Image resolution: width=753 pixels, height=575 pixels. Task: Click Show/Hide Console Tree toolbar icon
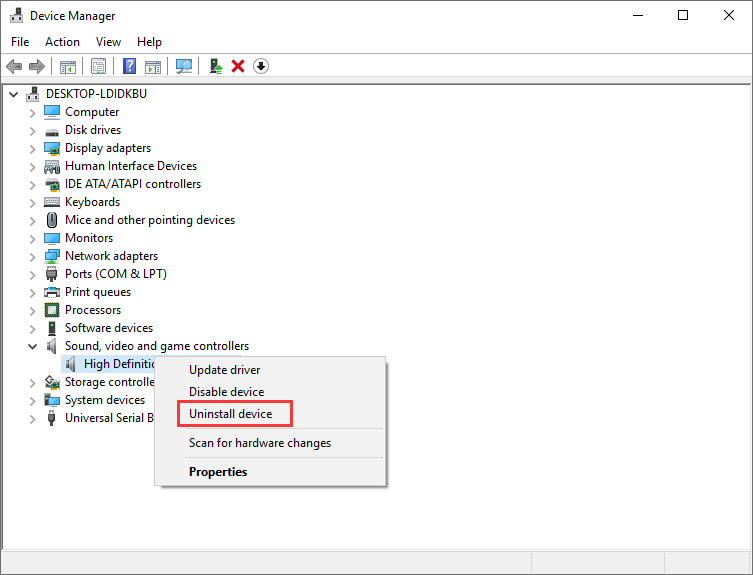click(x=68, y=66)
